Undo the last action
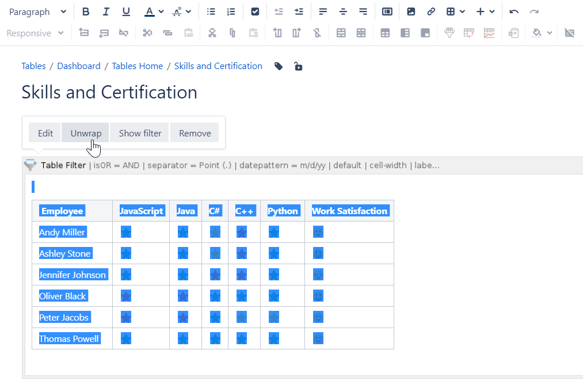Viewport: 583px width, 392px height. 514,12
